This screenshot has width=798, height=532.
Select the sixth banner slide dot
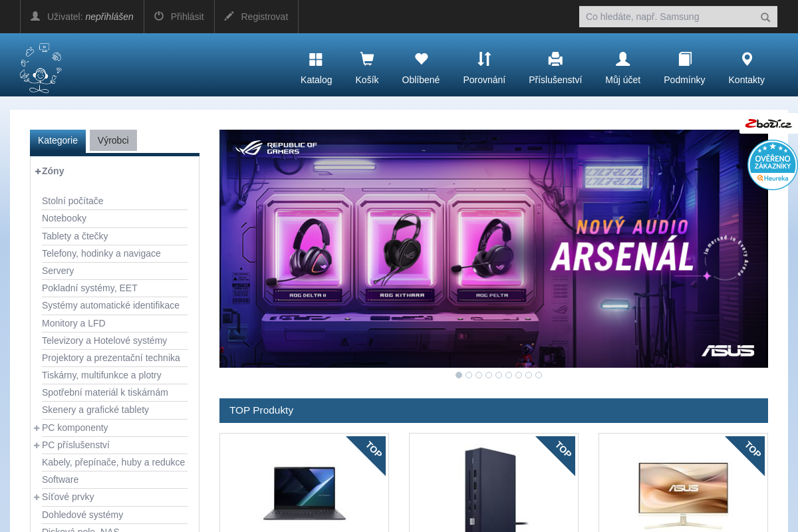[509, 375]
